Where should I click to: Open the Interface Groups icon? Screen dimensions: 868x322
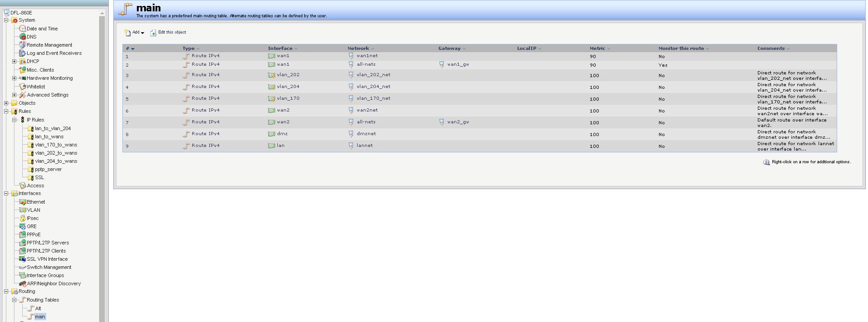[x=22, y=275]
